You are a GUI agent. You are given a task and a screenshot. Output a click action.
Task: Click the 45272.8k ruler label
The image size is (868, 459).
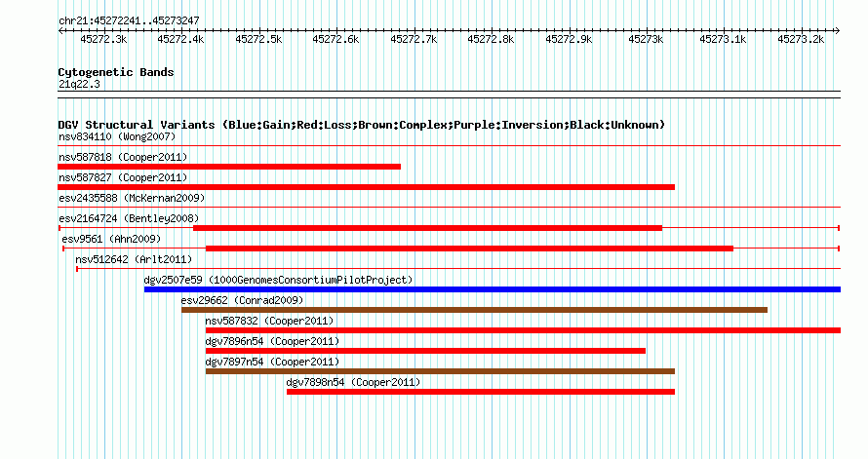point(491,39)
